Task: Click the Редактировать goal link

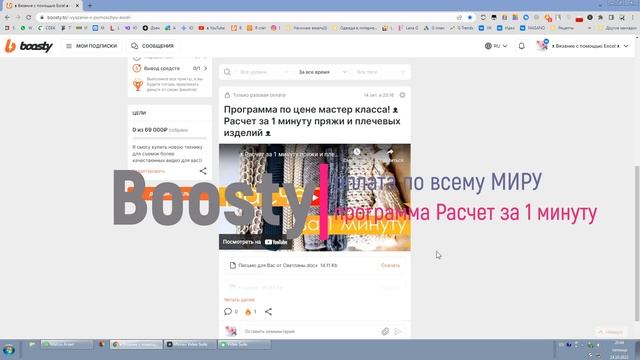Action: point(149,171)
